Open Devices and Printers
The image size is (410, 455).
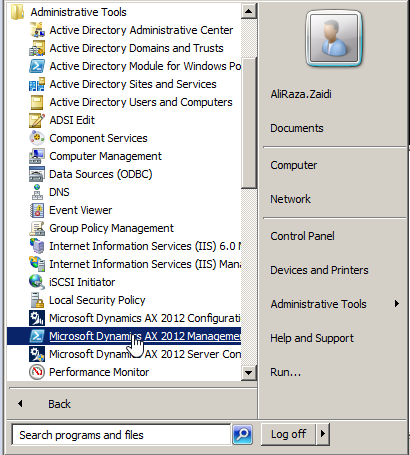(x=319, y=270)
